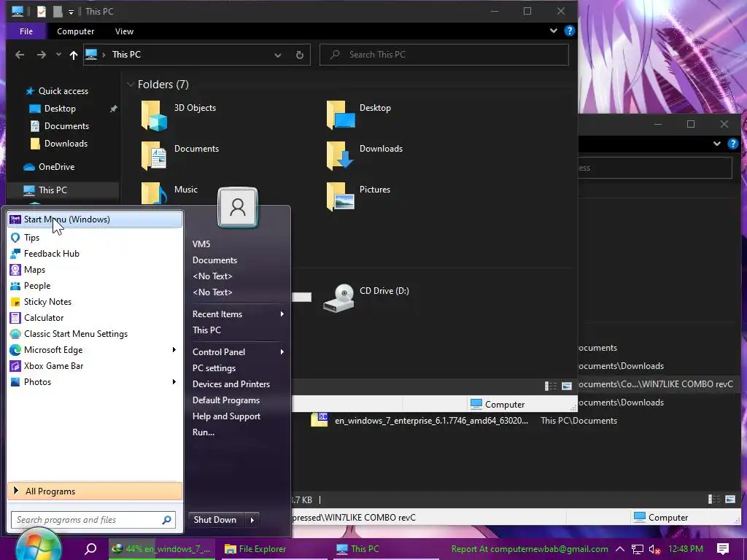Viewport: 747px width, 560px height.
Task: Open the Computer ribbon tab
Action: coord(76,31)
